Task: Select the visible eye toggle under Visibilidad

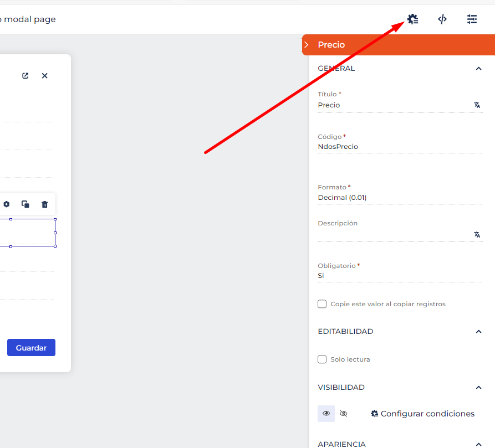Action: tap(326, 413)
